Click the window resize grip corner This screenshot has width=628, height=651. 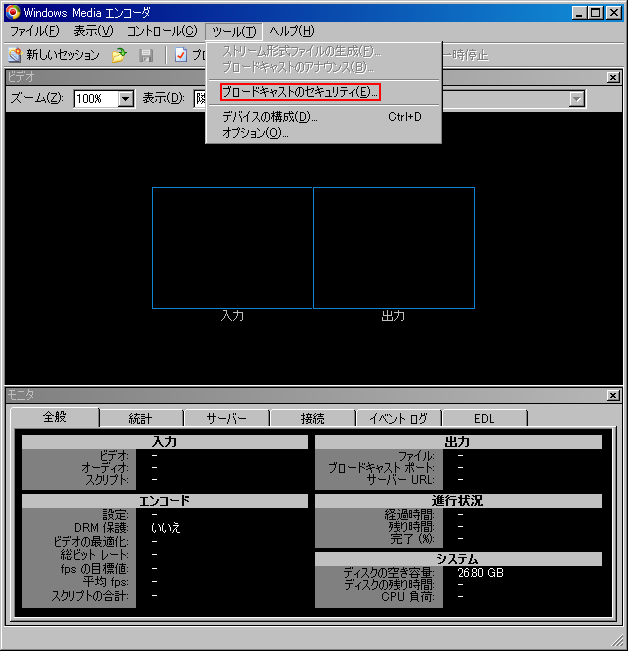[617, 641]
